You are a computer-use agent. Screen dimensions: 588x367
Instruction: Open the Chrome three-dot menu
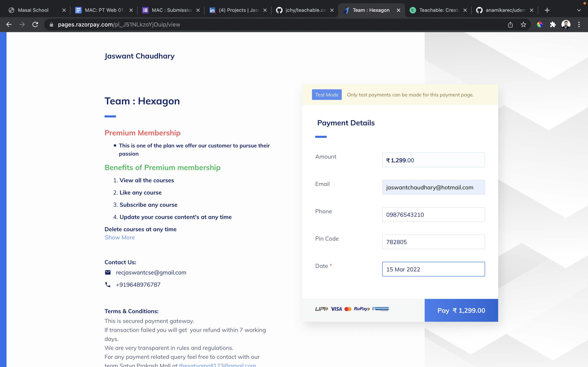[x=579, y=24]
